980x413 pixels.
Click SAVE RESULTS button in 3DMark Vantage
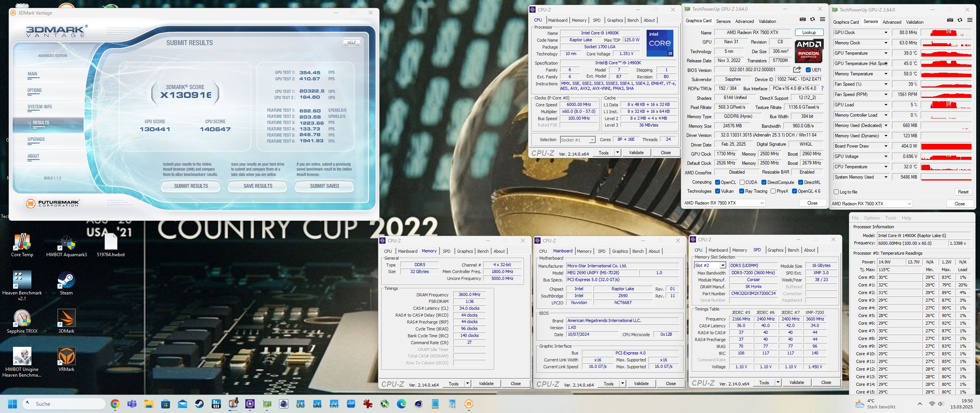pos(258,186)
